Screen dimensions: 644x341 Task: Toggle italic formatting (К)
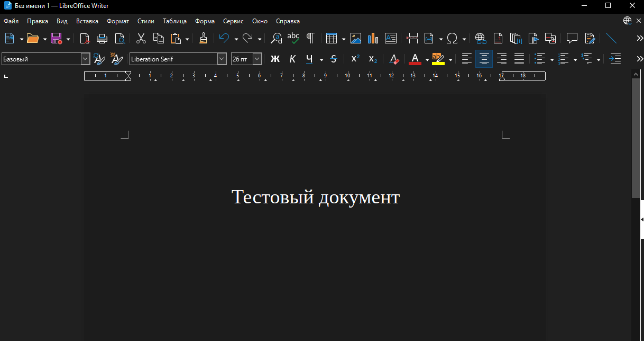(x=292, y=59)
